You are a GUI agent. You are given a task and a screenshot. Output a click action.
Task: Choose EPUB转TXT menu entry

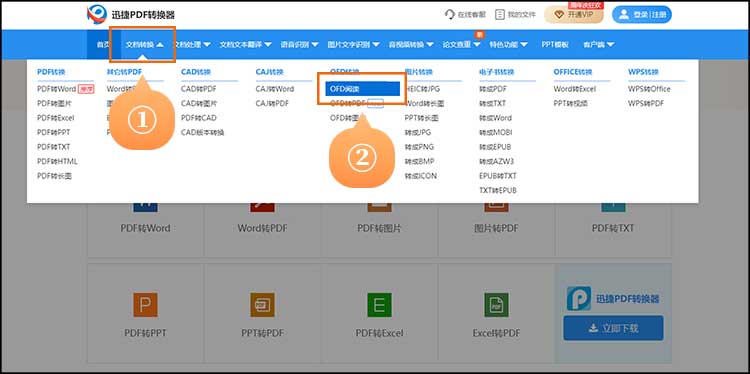click(498, 176)
